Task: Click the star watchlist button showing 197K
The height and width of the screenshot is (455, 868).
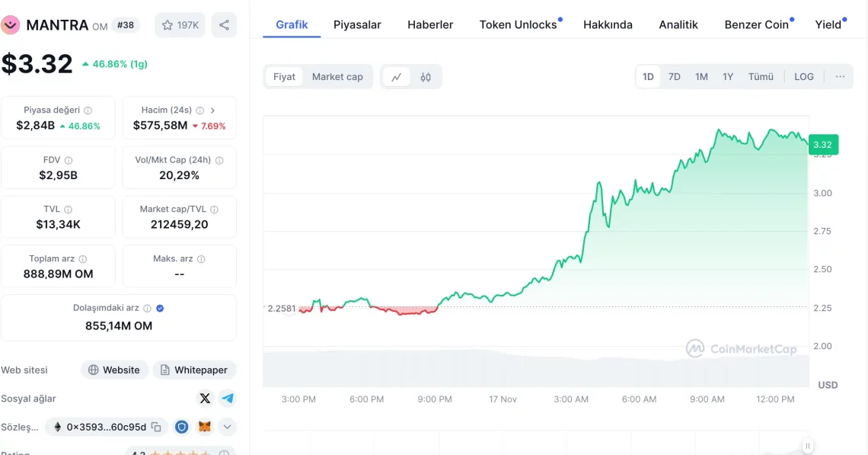Action: pos(180,25)
